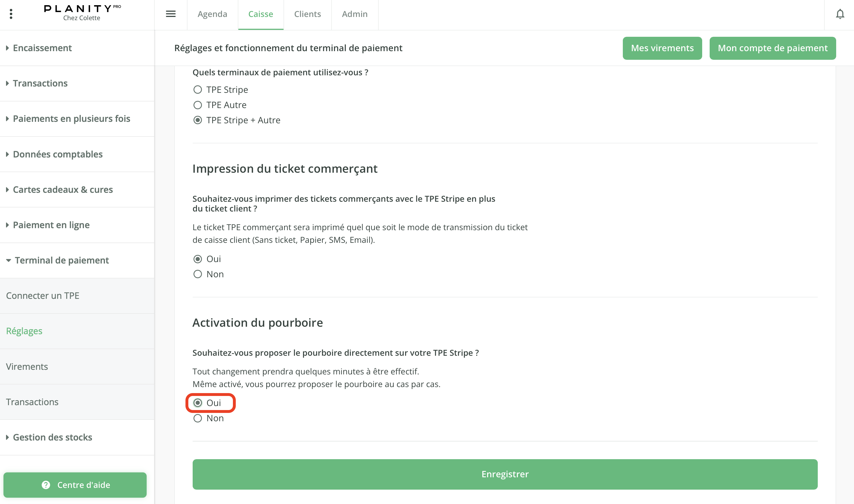Expand Gestion des stocks section
This screenshot has height=504, width=854.
pos(52,437)
